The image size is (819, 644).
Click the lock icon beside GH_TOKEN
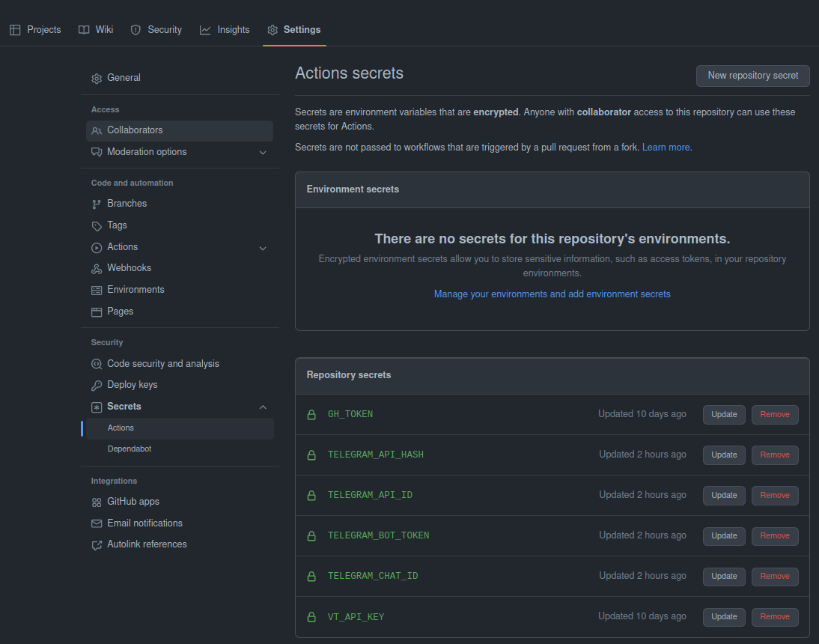pos(311,414)
